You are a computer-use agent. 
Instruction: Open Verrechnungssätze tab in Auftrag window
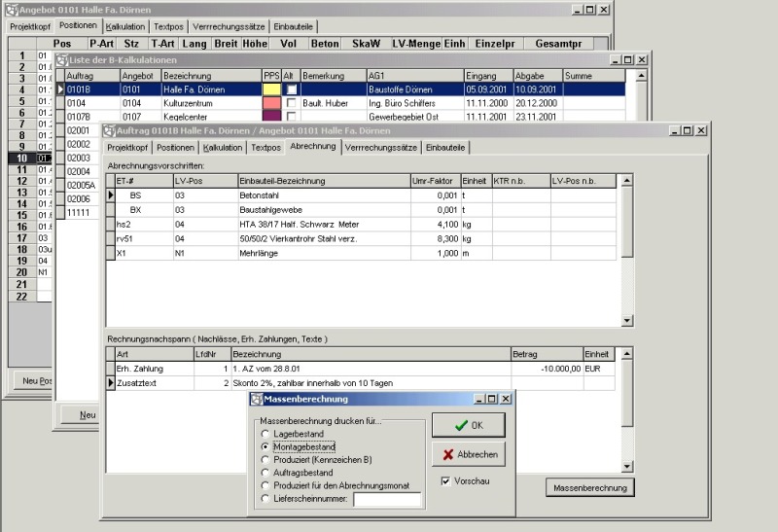tap(380, 148)
